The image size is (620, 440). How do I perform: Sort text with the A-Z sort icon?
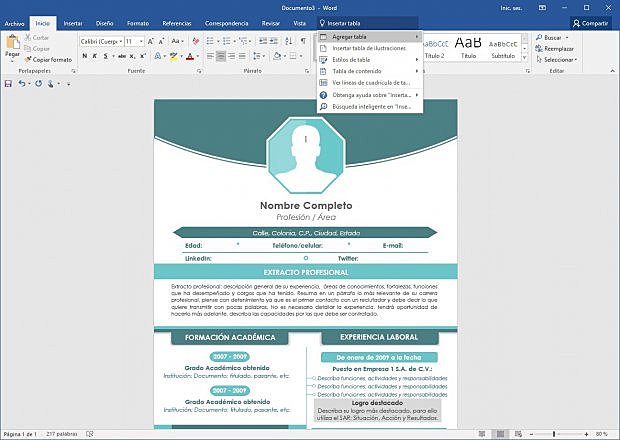click(289, 41)
